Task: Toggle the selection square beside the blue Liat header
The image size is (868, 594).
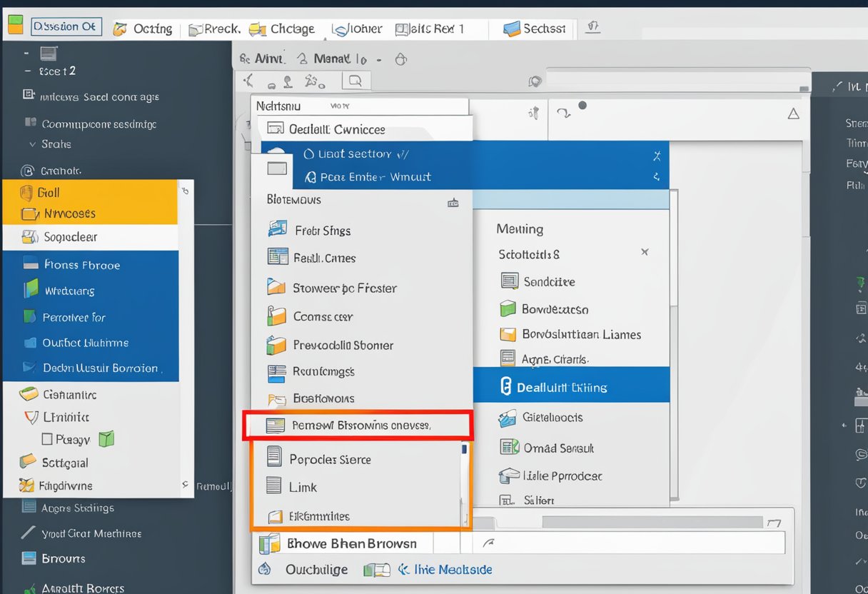Action: coord(276,168)
